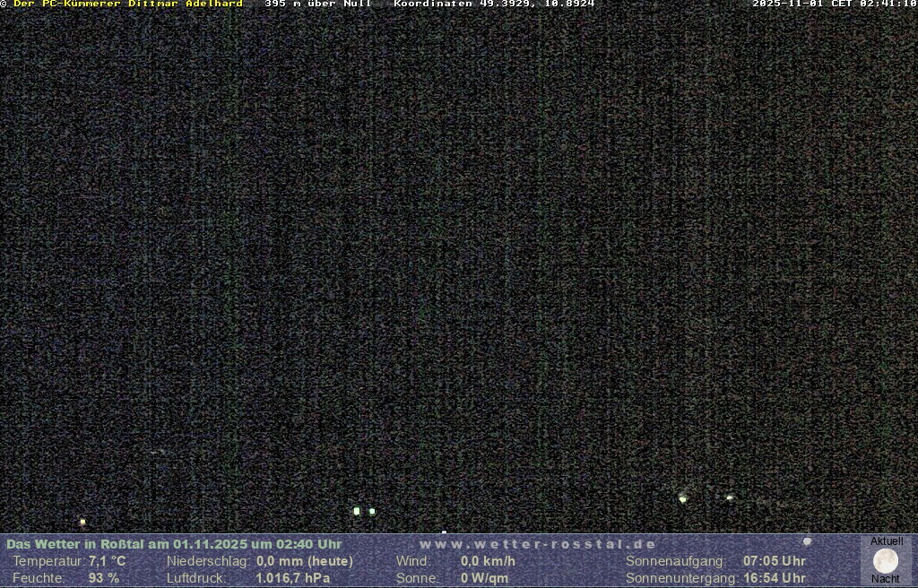918x588 pixels.
Task: Click the temperature value 7,1 °C
Action: tap(107, 561)
